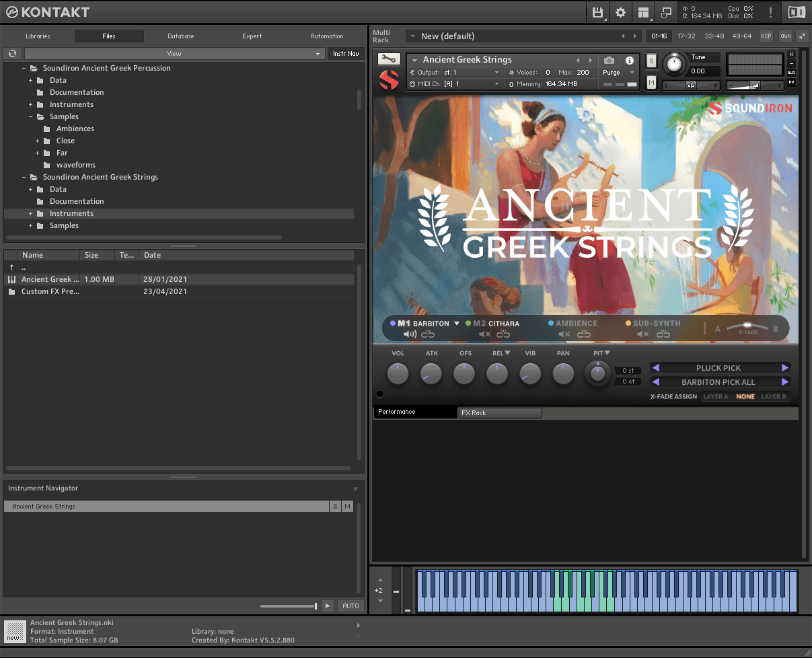812x658 pixels.
Task: Open instrument edit mode with wrench
Action: [389, 59]
